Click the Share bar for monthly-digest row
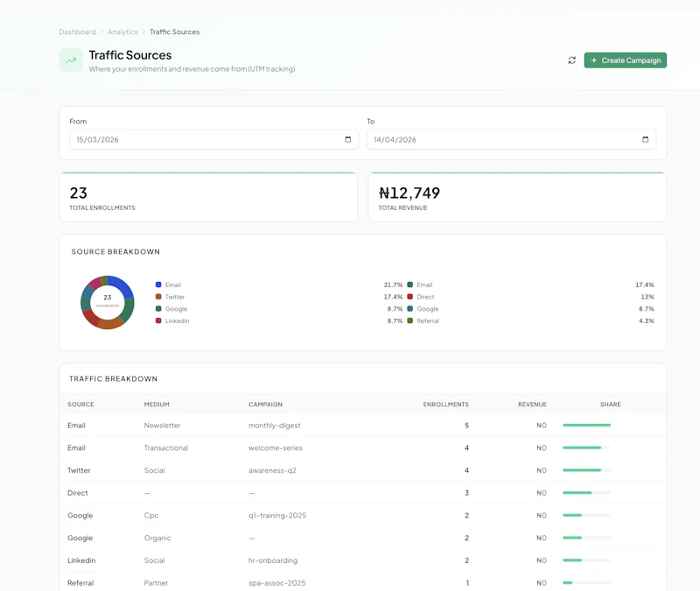Viewport: 700px width, 591px height. pos(586,425)
